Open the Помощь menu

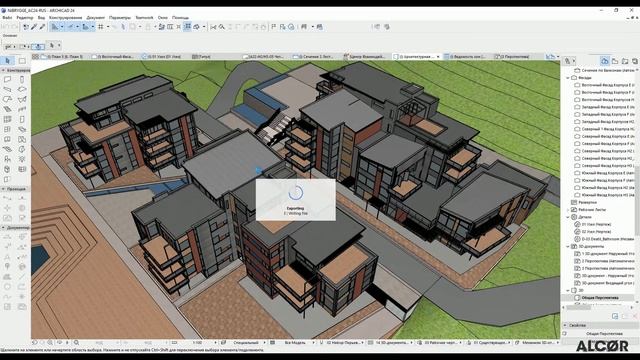pyautogui.click(x=180, y=18)
